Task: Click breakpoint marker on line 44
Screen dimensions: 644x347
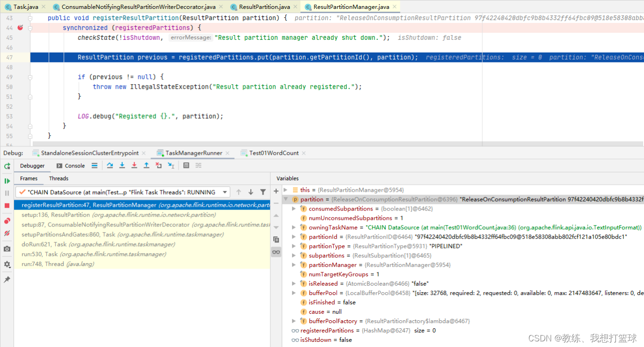Action: click(x=20, y=28)
